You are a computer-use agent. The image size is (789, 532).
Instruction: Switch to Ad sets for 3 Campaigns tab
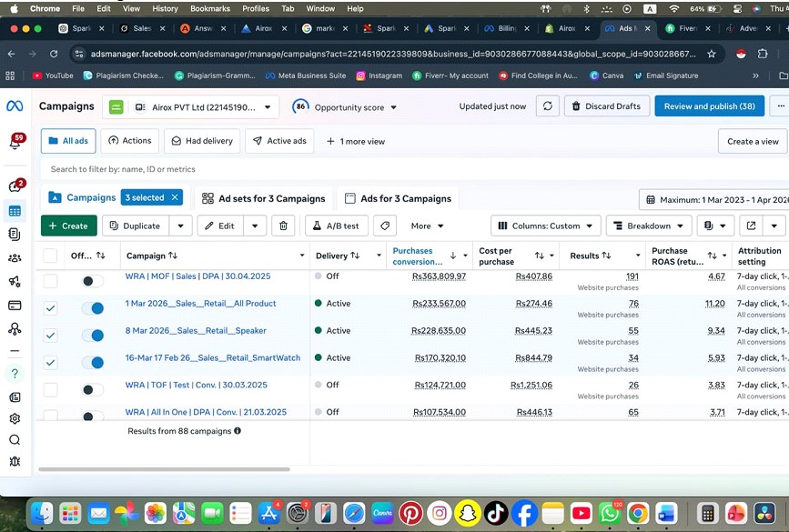point(264,198)
